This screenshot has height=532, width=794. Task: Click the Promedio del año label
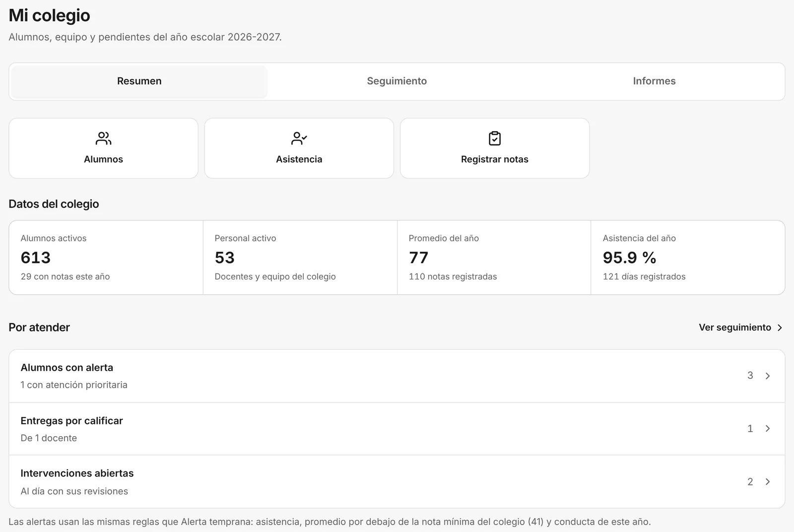coord(444,238)
